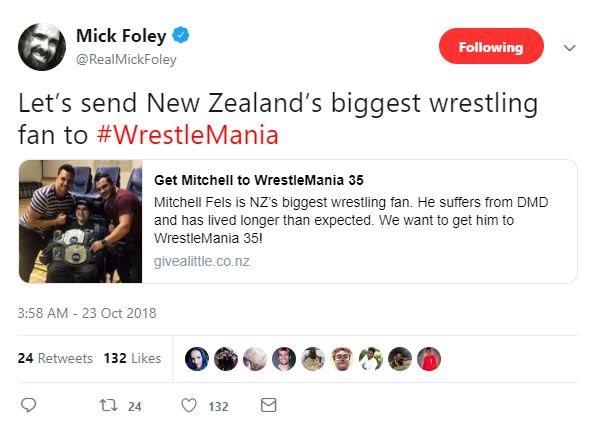Click the Mick Foley display name
The width and height of the screenshot is (603, 442).
pos(119,37)
